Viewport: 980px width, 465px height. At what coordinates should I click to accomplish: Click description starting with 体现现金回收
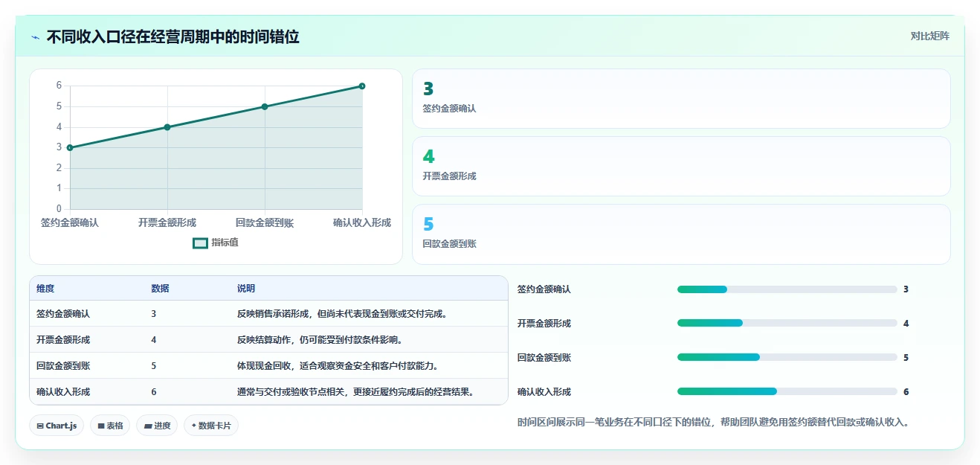[x=339, y=366]
